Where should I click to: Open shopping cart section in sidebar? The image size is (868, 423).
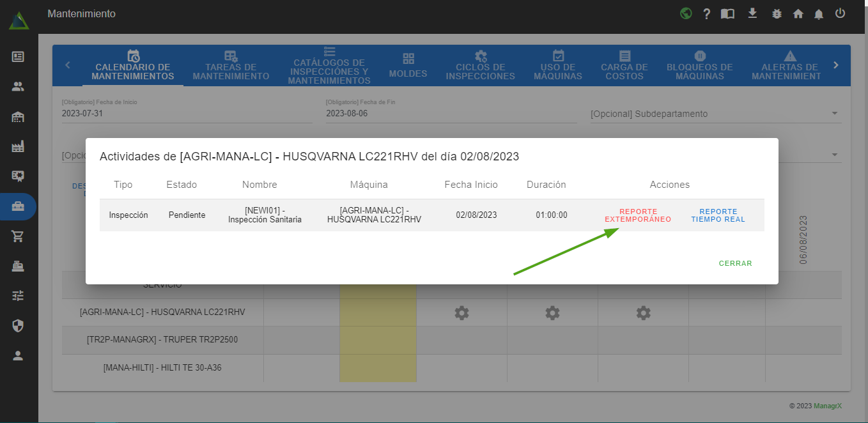18,236
